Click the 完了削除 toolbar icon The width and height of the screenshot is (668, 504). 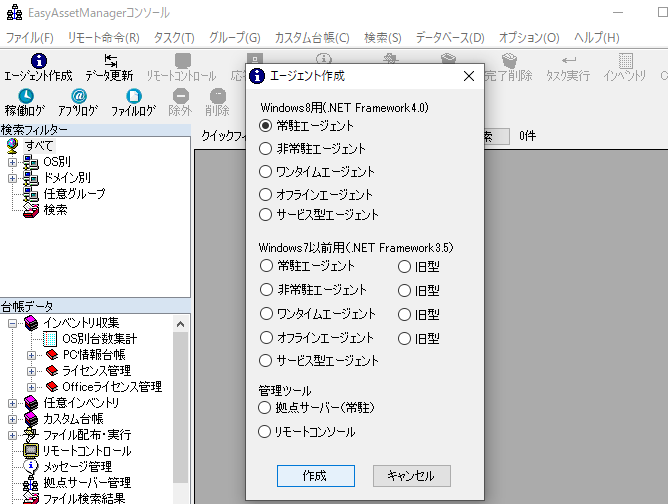pyautogui.click(x=509, y=61)
